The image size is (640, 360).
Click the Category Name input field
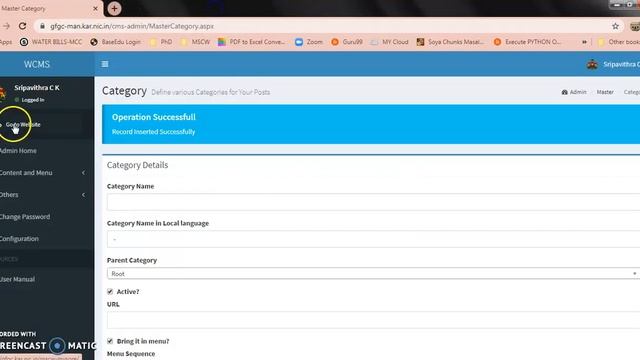pyautogui.click(x=373, y=202)
